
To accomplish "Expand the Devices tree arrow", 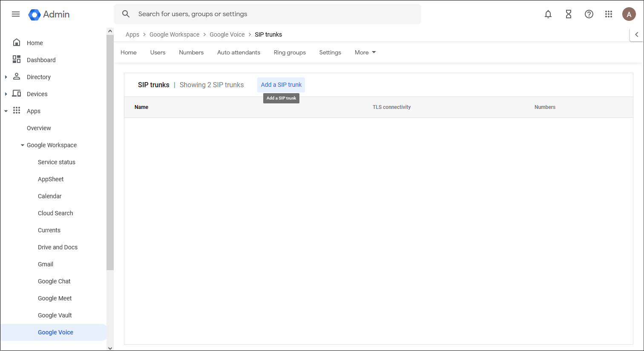I will click(x=6, y=94).
